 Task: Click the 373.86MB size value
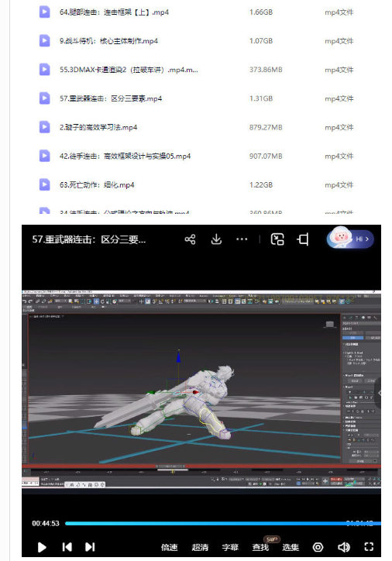pyautogui.click(x=266, y=70)
